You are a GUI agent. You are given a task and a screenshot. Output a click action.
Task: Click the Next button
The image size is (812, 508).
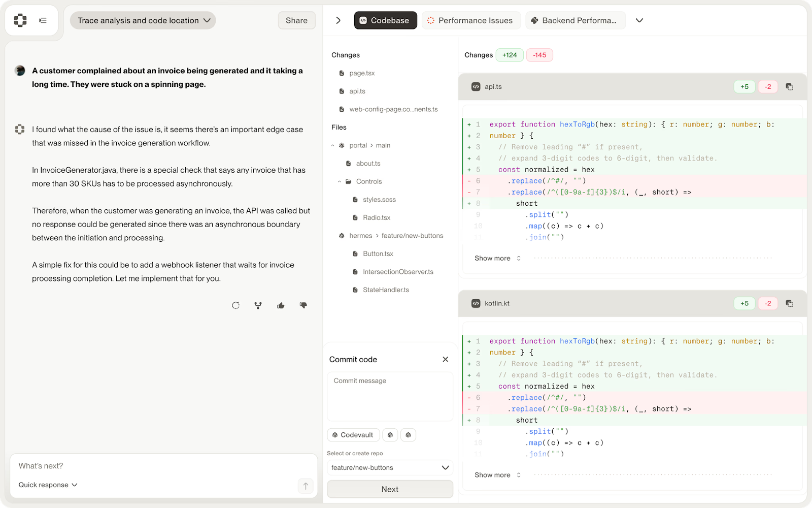390,489
